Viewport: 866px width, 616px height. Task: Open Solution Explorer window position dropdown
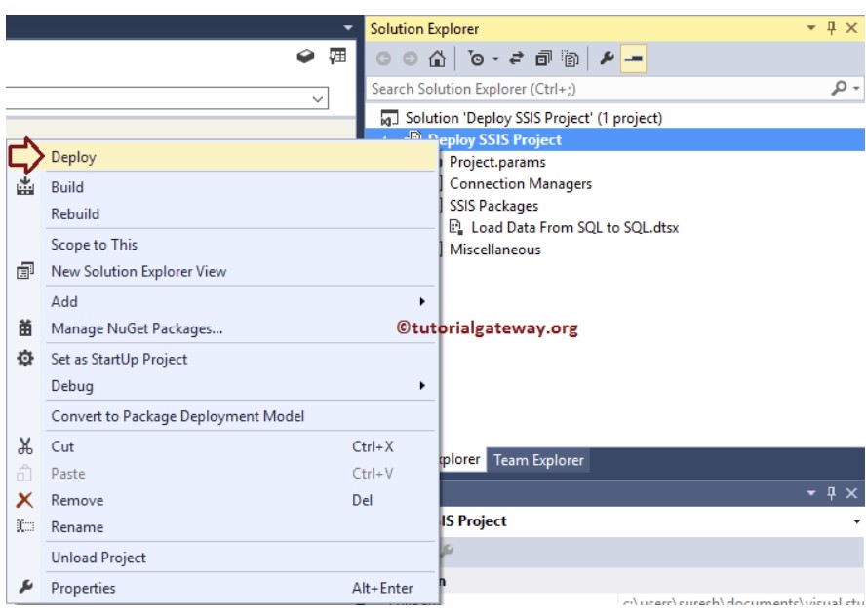click(810, 28)
